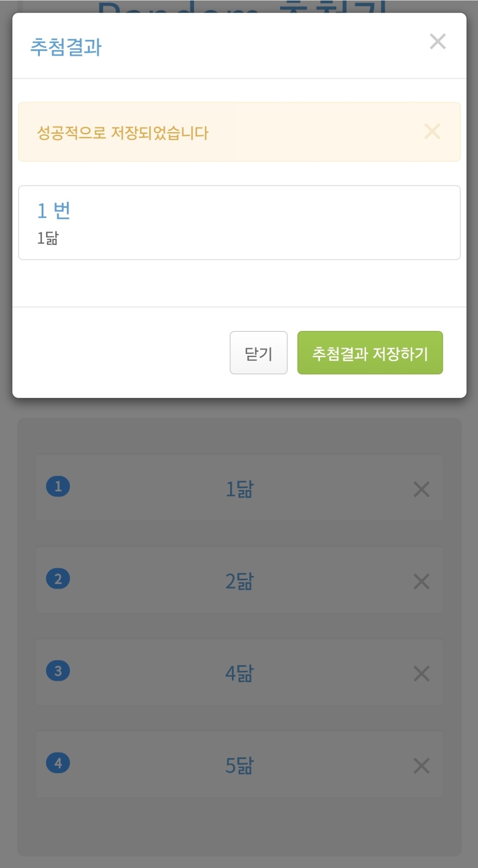Select the 5닭 item name in the list
The width and height of the screenshot is (478, 868).
(239, 766)
